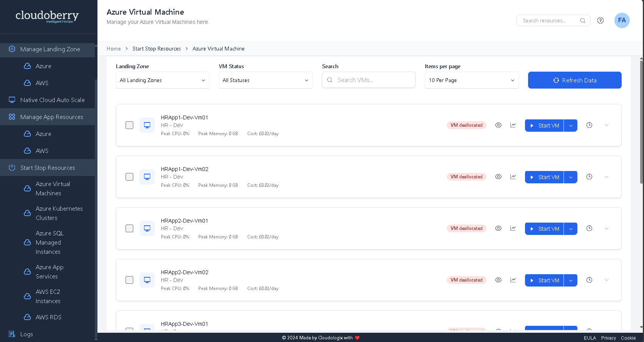Image resolution: width=644 pixels, height=342 pixels.
Task: Click Home breadcrumb link
Action: pyautogui.click(x=114, y=49)
